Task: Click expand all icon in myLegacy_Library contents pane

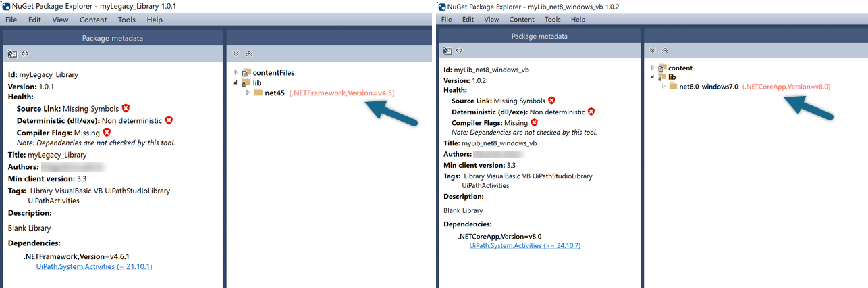Action: [236, 53]
